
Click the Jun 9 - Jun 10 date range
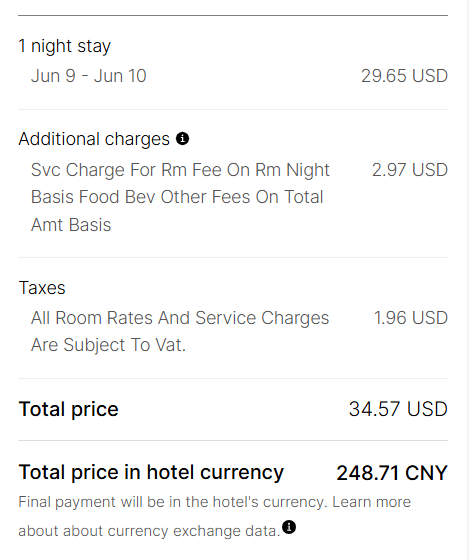pyautogui.click(x=89, y=76)
